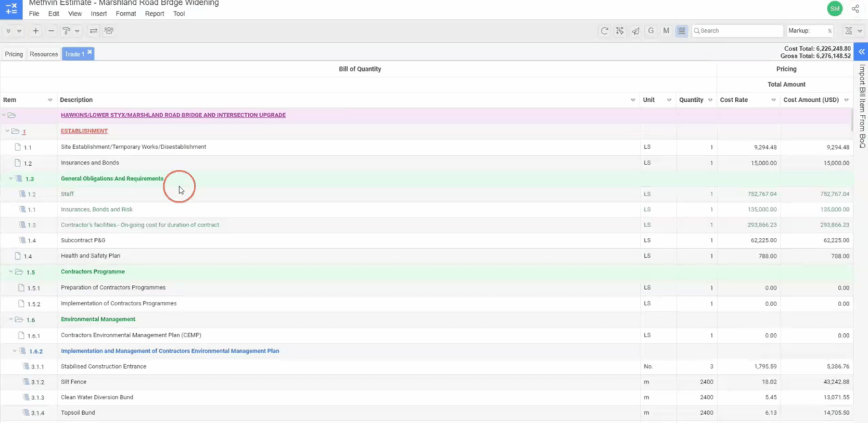The width and height of the screenshot is (868, 423).
Task: Click the plus add item icon
Action: (35, 31)
